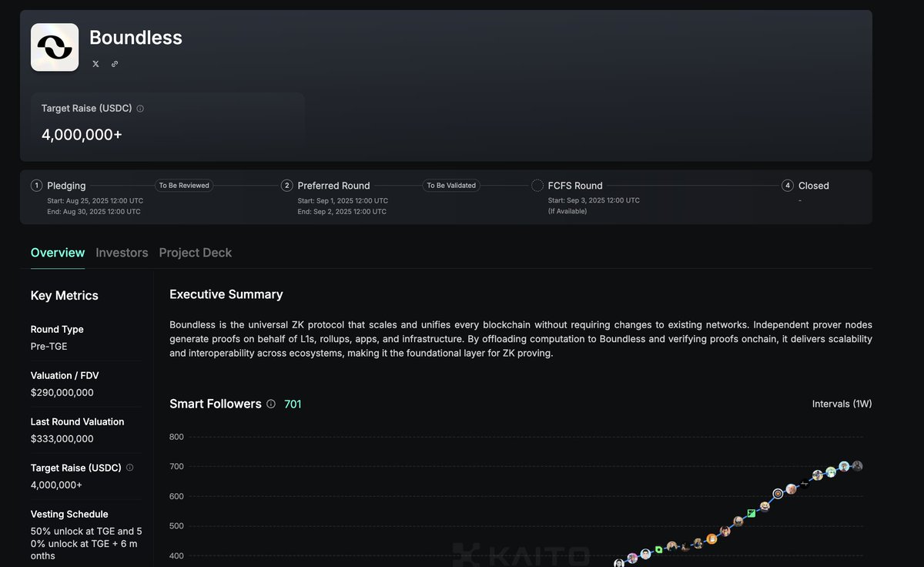The image size is (924, 567).
Task: Click the Closed stage label
Action: [x=814, y=186]
